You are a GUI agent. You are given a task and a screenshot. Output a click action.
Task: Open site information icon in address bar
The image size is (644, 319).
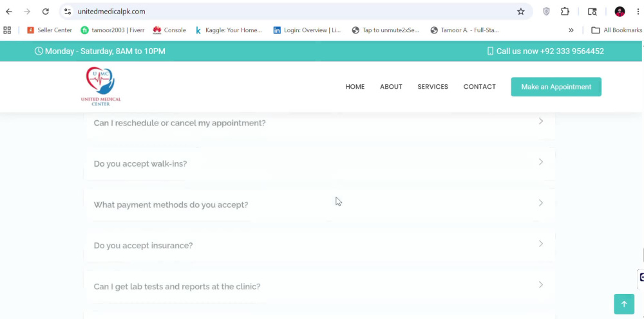68,12
